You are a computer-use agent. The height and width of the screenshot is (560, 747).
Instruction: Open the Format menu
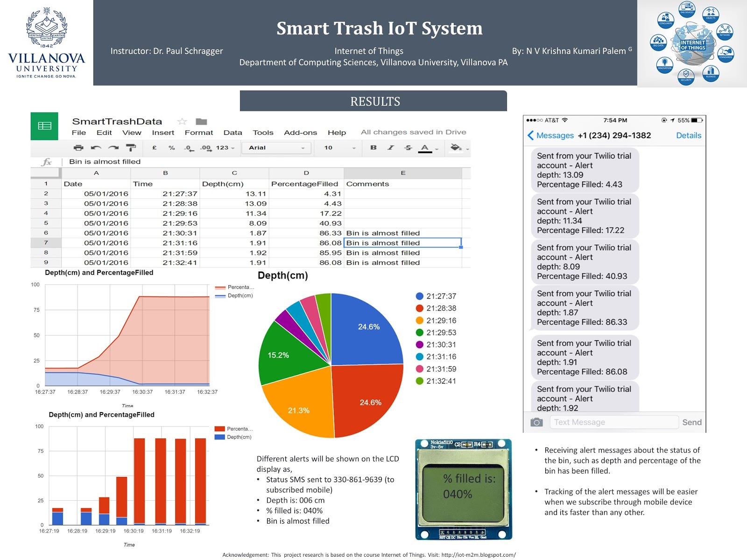click(199, 133)
